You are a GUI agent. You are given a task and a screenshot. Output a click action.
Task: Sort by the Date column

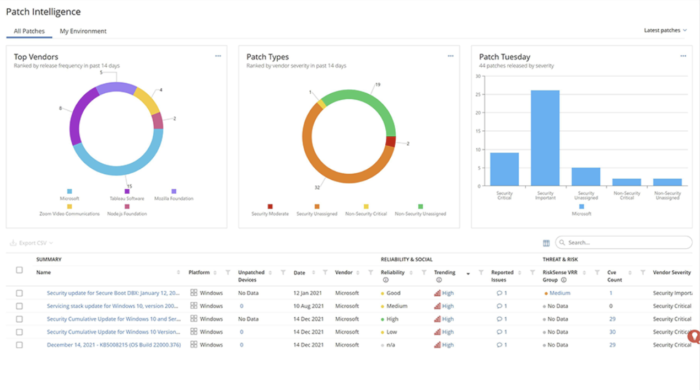click(x=313, y=272)
